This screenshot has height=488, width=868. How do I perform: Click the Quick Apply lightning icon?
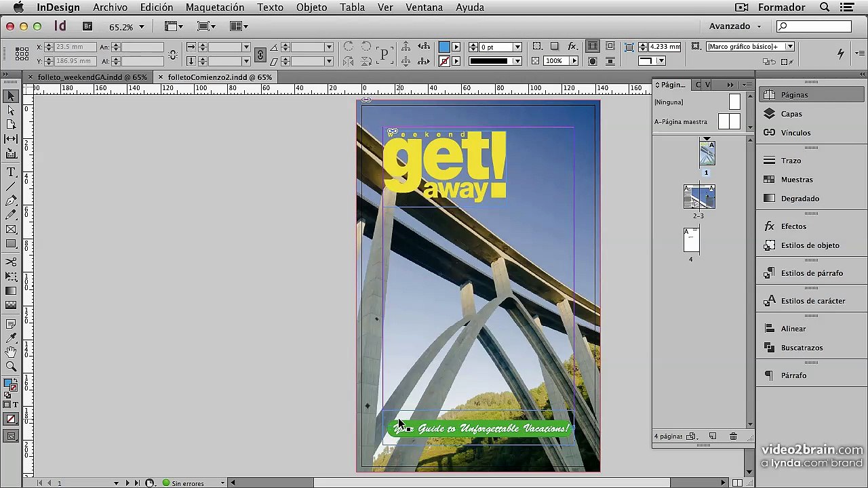[x=840, y=54]
